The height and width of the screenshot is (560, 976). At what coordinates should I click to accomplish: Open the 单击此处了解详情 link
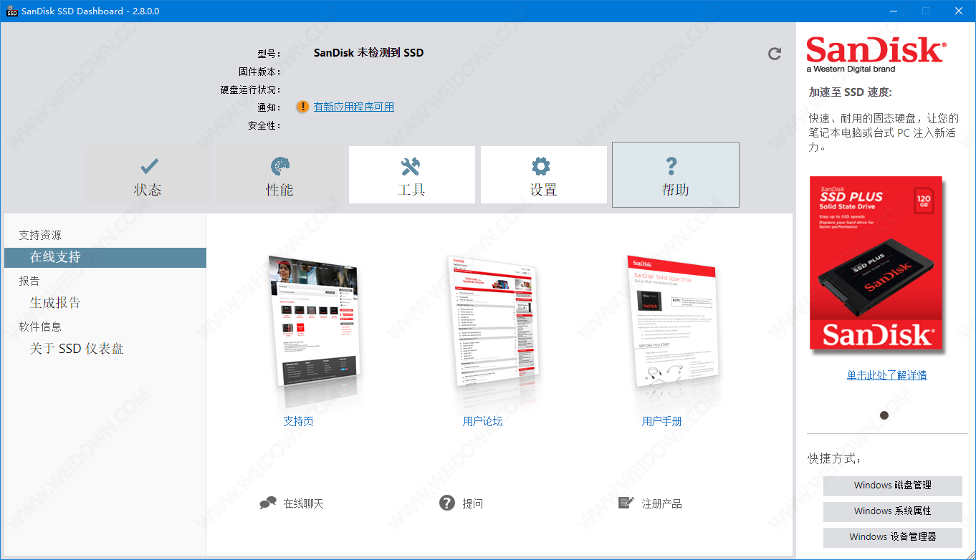coord(886,375)
